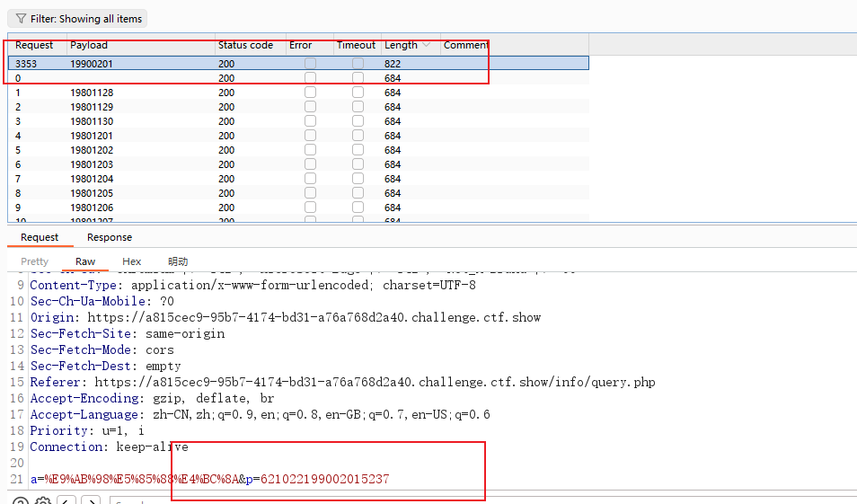Toggle Error checkbox for payload 19801128
Image resolution: width=857 pixels, height=504 pixels.
coord(311,92)
